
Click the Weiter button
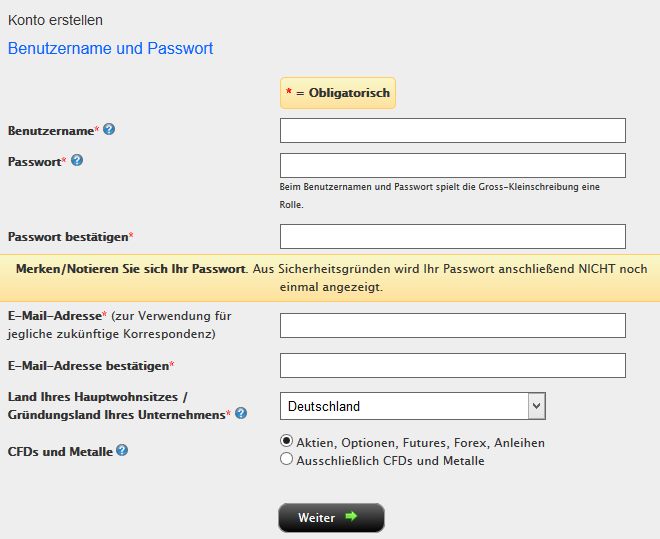[x=331, y=518]
